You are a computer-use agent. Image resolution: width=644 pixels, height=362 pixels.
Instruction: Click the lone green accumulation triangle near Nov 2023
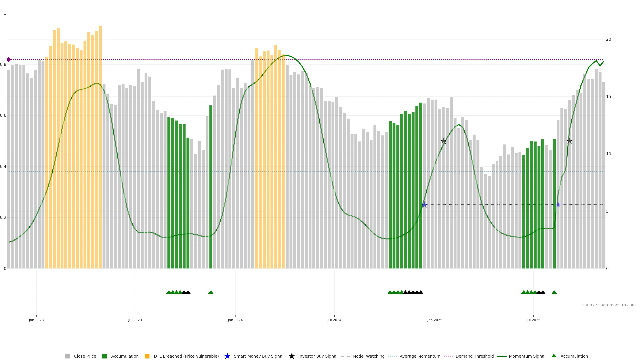point(211,292)
